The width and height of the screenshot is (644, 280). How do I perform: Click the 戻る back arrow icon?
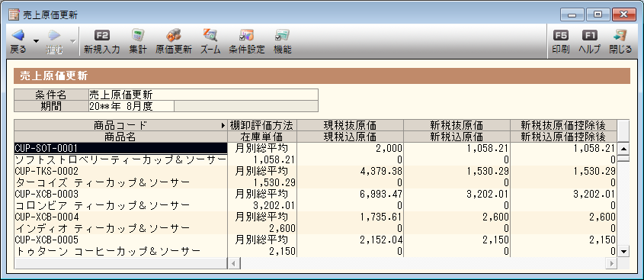point(18,35)
